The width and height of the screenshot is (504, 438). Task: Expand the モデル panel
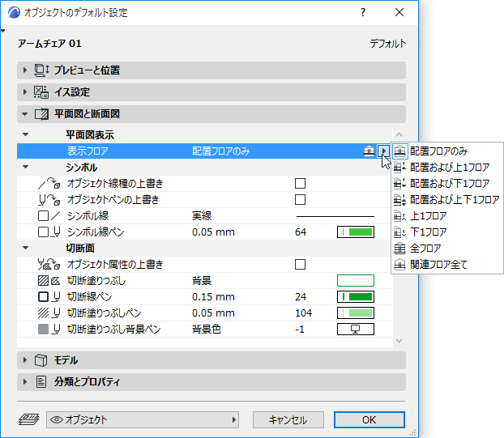pyautogui.click(x=25, y=360)
